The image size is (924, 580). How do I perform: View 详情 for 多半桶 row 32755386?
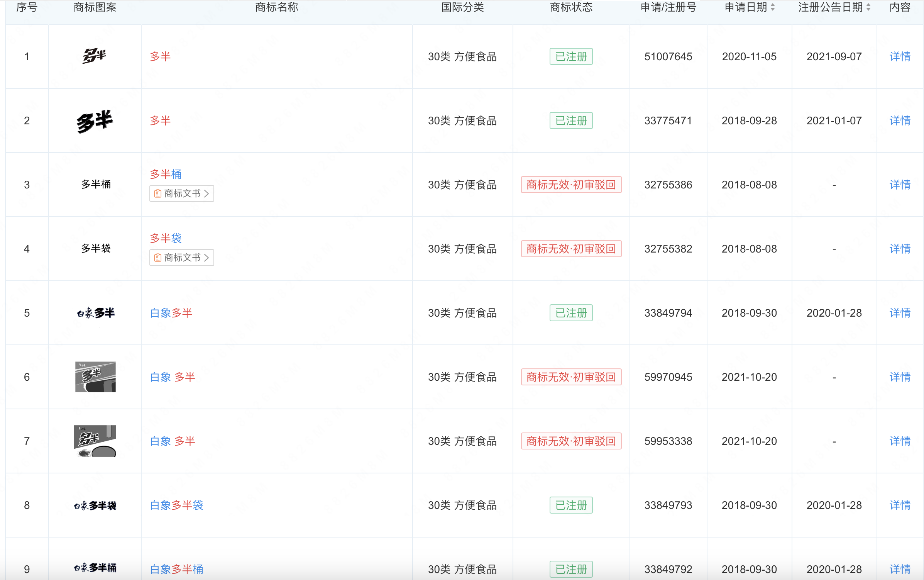tap(900, 185)
